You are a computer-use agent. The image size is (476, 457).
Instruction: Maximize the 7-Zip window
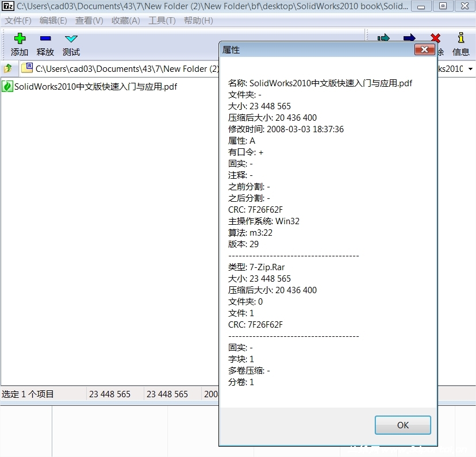[443, 6]
